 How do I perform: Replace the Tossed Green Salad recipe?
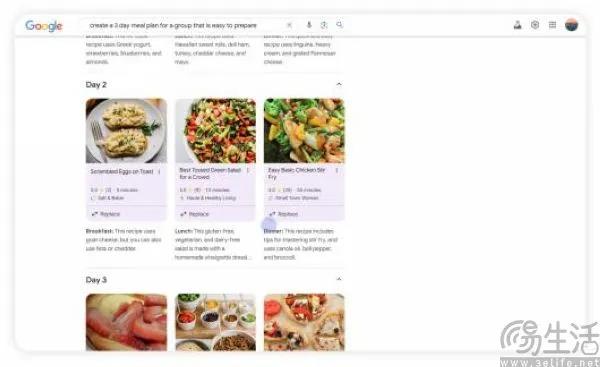coord(195,214)
